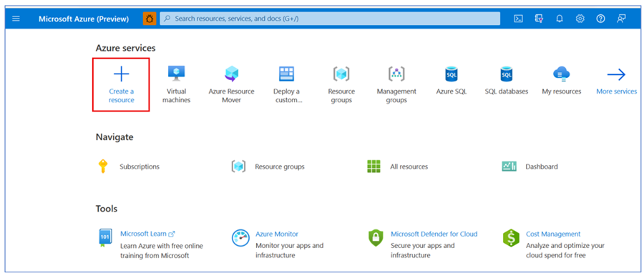
Task: Click the Microsoft Azure (Preview) title
Action: click(x=84, y=19)
